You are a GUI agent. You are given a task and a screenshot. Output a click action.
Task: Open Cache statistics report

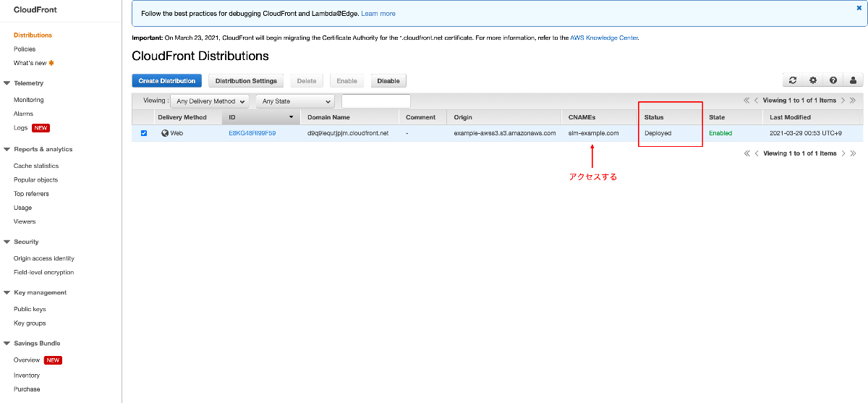click(x=36, y=166)
